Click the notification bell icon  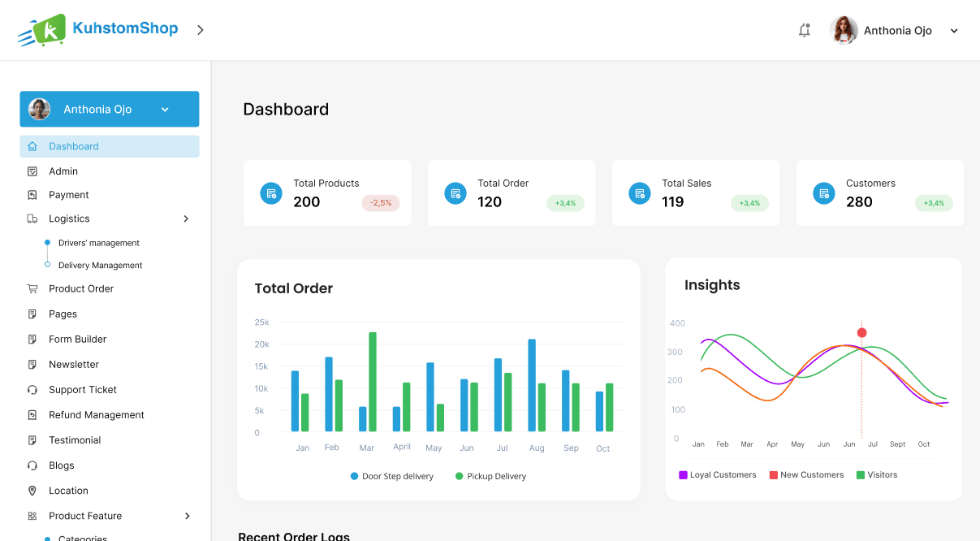coord(804,31)
